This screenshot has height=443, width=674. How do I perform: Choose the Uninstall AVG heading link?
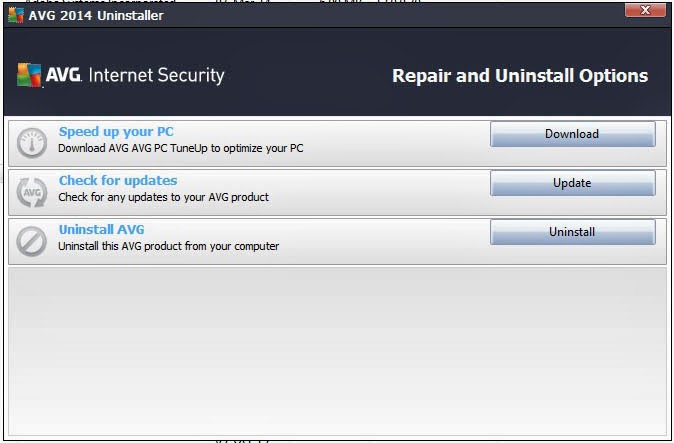(x=101, y=229)
